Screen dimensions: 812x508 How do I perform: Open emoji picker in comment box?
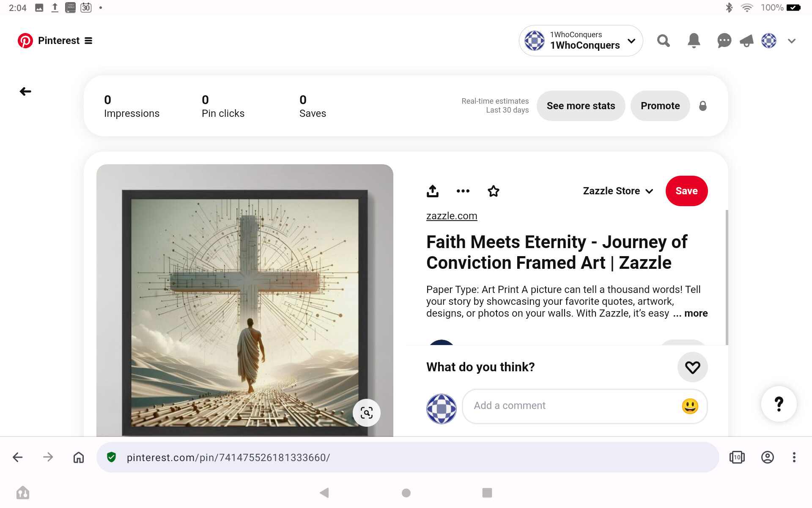click(690, 406)
